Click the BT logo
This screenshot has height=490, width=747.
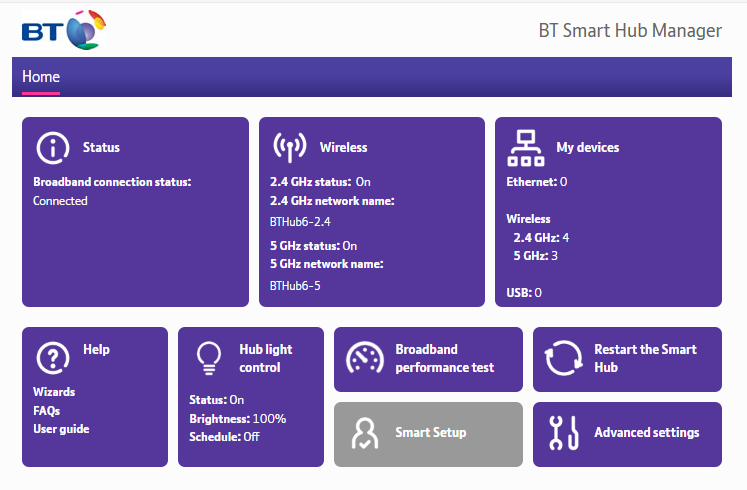(64, 30)
